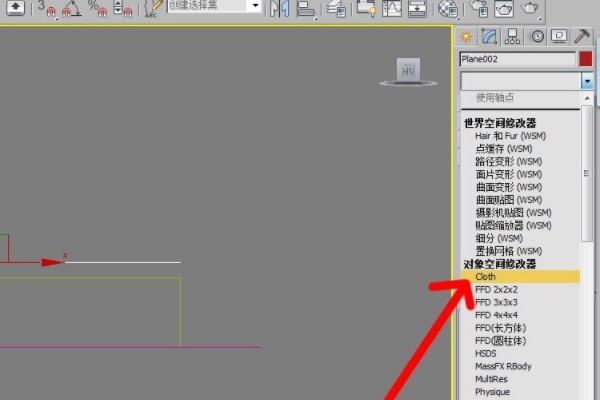Open the Display panel tab
This screenshot has height=400, width=600.
(560, 37)
